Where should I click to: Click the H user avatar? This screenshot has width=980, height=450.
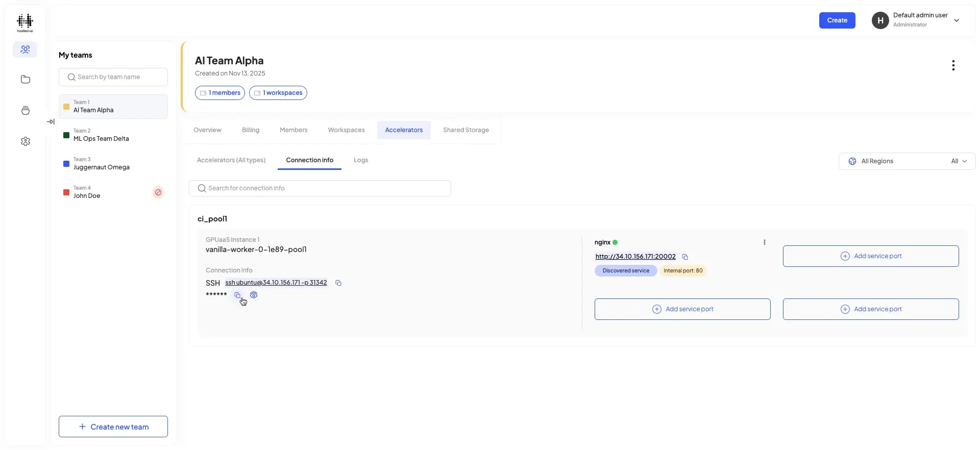[880, 20]
